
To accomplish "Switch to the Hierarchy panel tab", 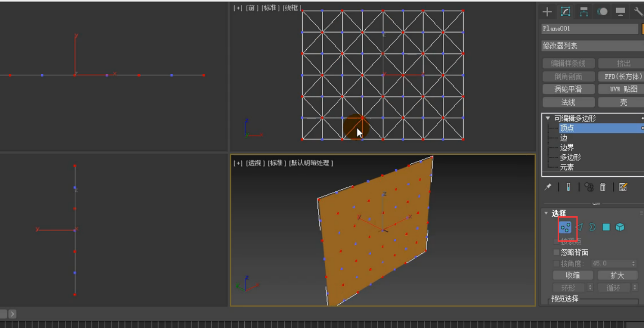I will pos(584,12).
